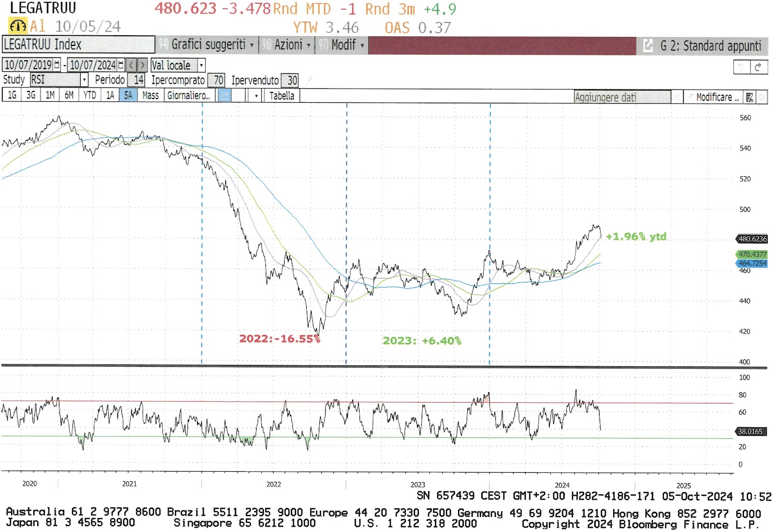
Task: Select 1G time range tab
Action: [x=12, y=96]
